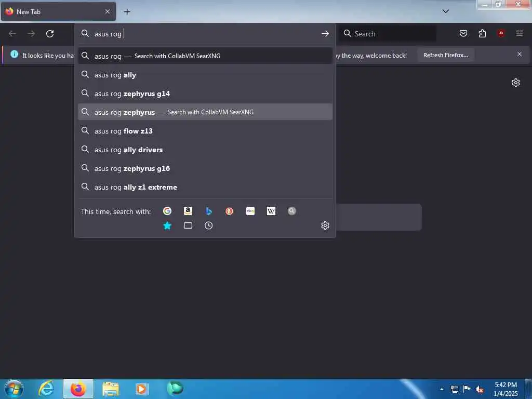Focus the Search box on toolbar
Viewport: 532px width, 399px height.
388,34
